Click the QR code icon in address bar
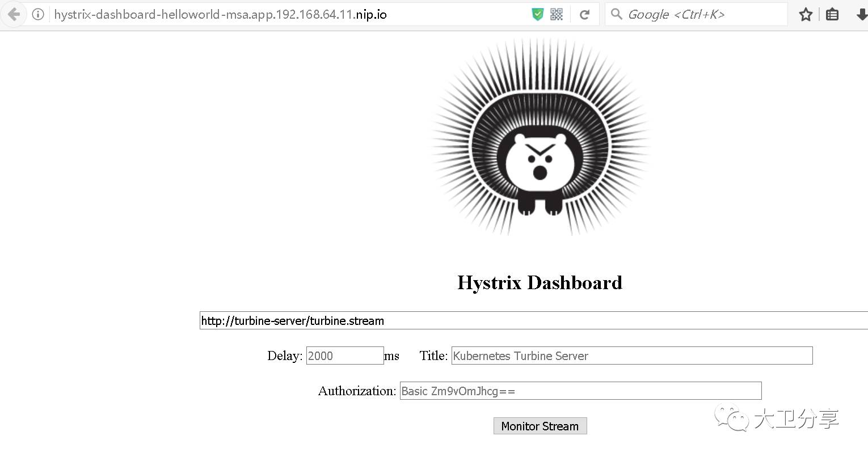Screen dimensions: 868x457 pos(557,15)
